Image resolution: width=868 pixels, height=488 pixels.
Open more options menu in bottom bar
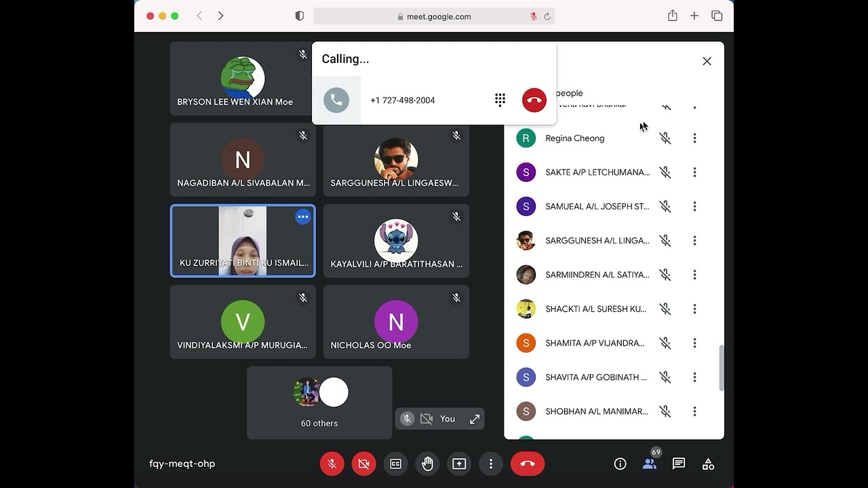click(x=491, y=464)
